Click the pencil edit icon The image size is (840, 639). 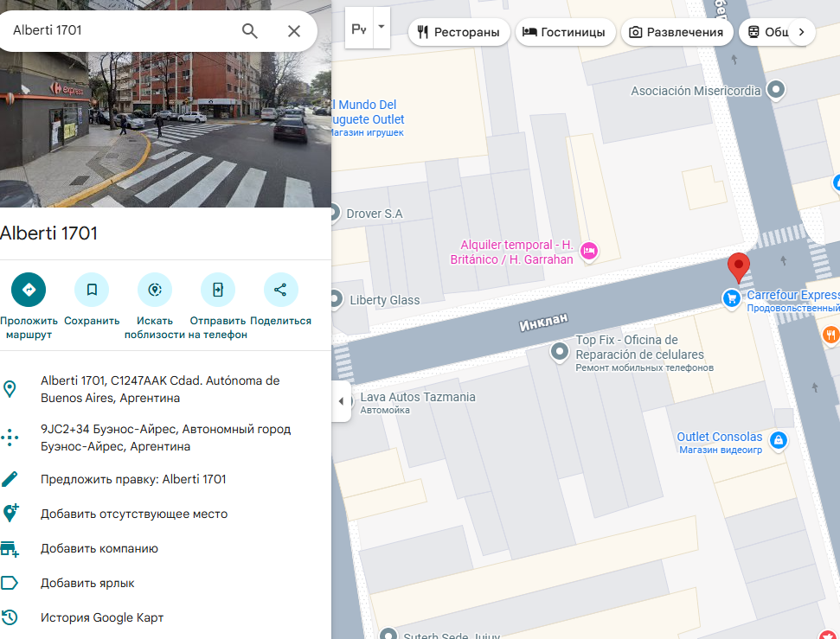point(10,479)
